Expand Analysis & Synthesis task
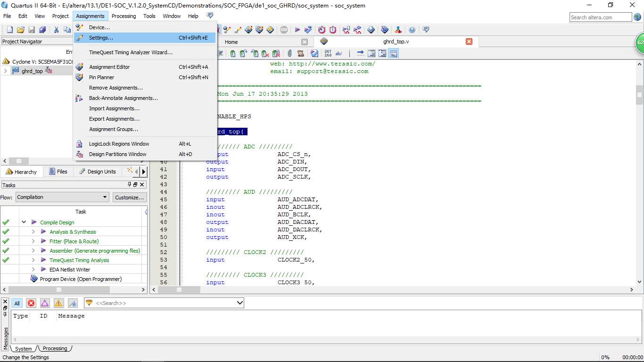Screen dimensions: 644x362 (33, 231)
